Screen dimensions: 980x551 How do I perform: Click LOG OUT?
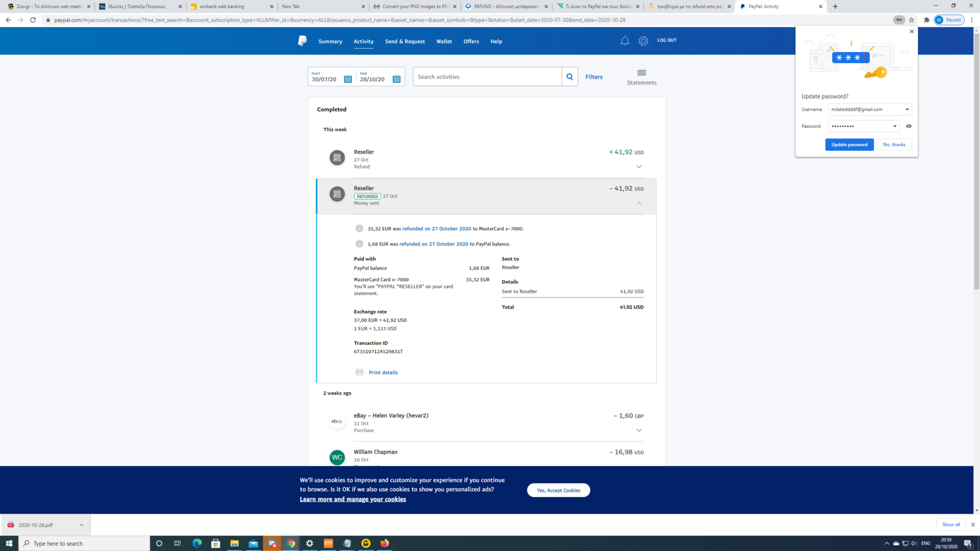(667, 40)
